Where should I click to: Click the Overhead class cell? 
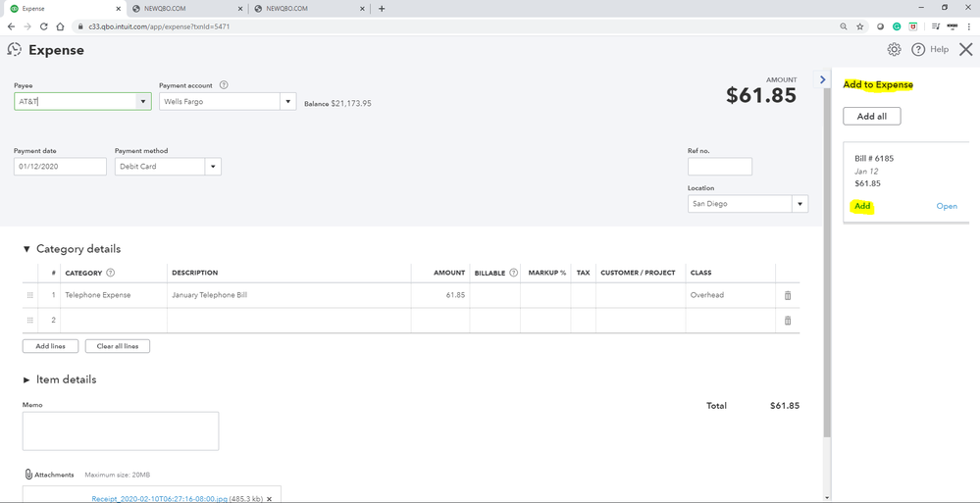click(730, 295)
